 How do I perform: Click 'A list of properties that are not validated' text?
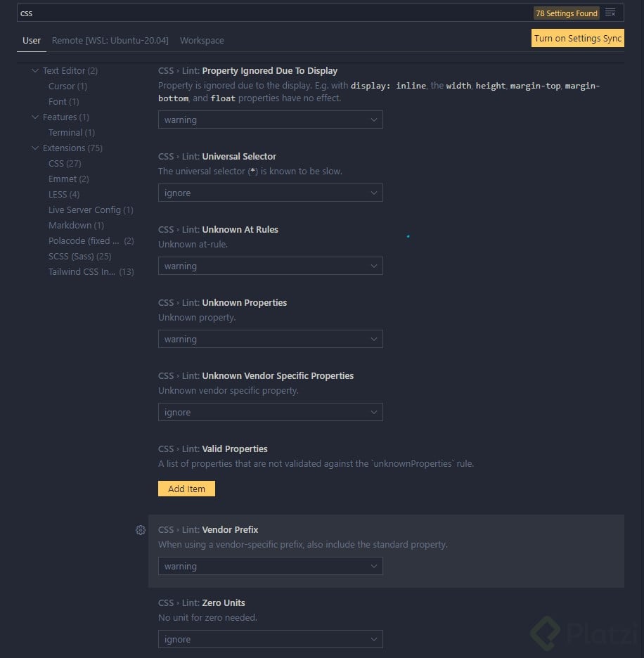click(x=316, y=464)
